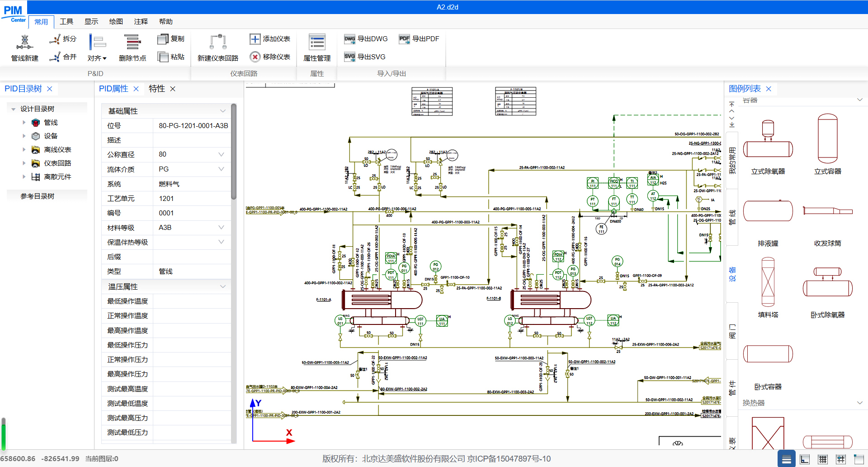Expand the 管线 tree node
Image resolution: width=868 pixels, height=467 pixels.
point(24,123)
